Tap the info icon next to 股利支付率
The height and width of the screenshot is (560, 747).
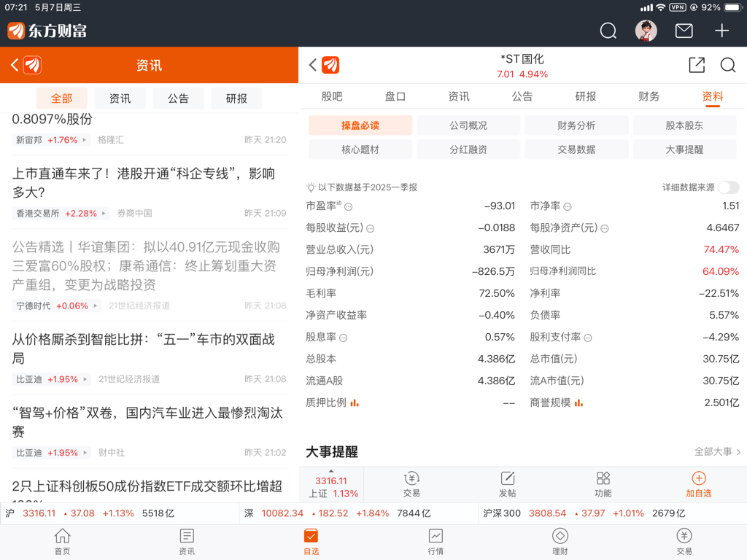point(588,338)
